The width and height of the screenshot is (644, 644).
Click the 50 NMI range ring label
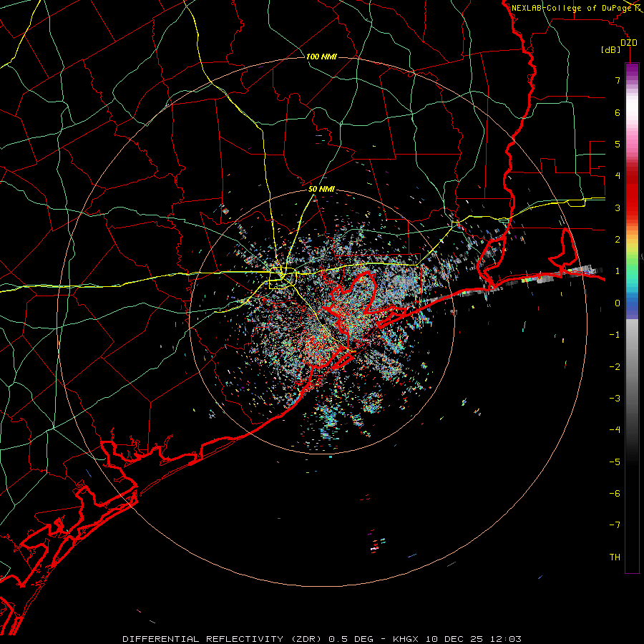pos(321,189)
